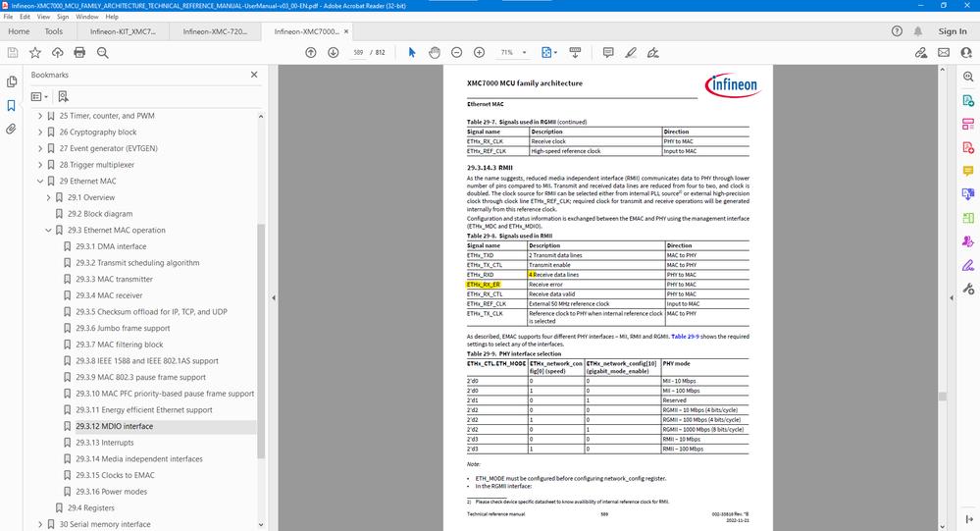Viewport: 980px width, 531px height.
Task: Expand bookmark 30 Serial memory interface
Action: (40, 524)
